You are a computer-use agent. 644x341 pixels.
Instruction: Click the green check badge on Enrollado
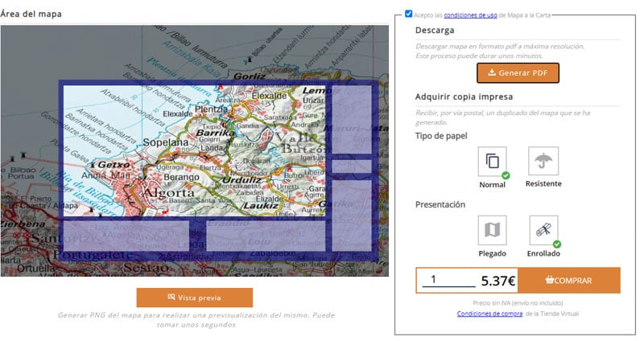557,244
